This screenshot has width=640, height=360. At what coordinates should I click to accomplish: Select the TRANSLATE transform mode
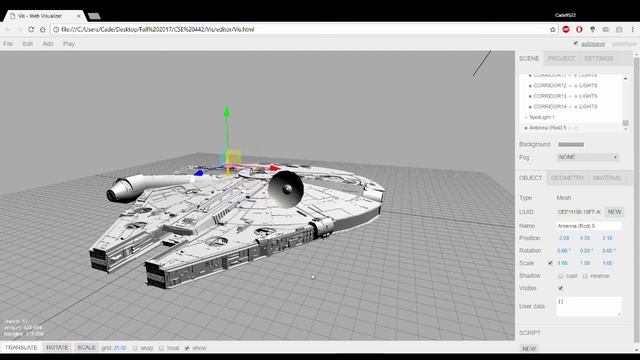click(x=21, y=348)
